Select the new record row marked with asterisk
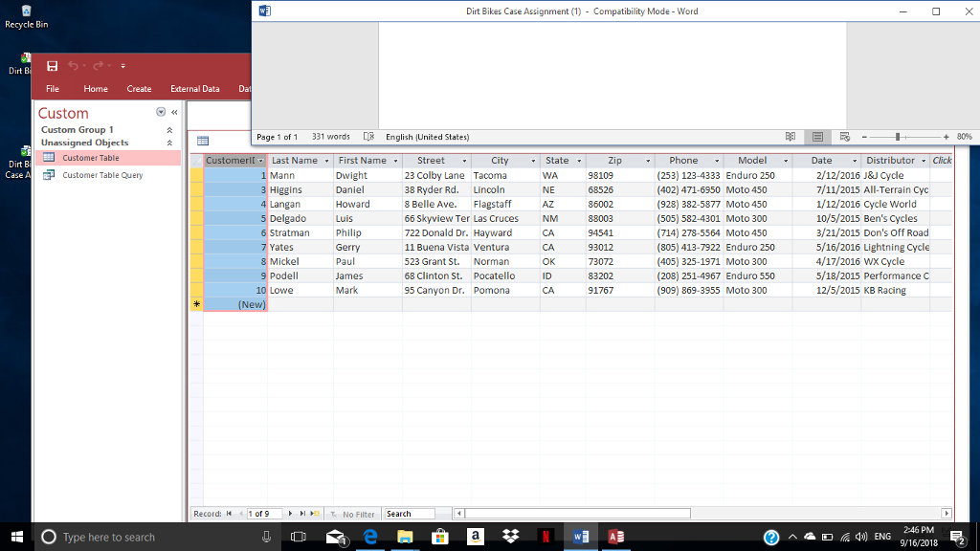 (x=197, y=305)
